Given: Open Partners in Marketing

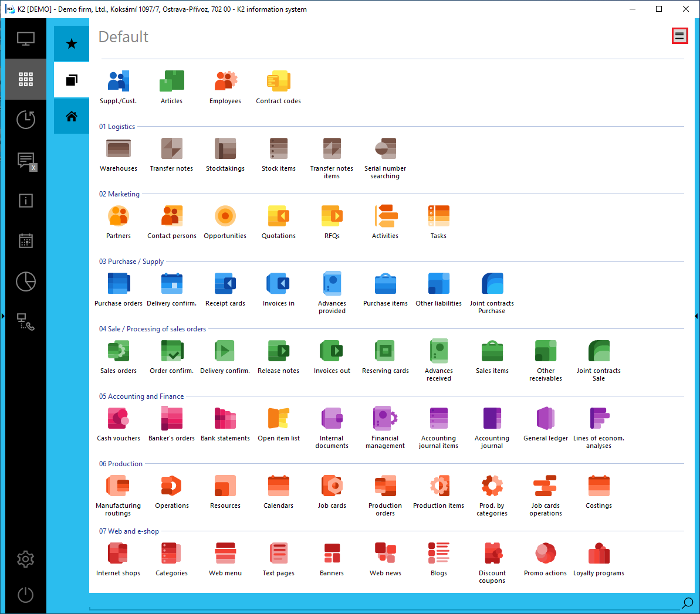Looking at the screenshot, I should click(x=119, y=222).
